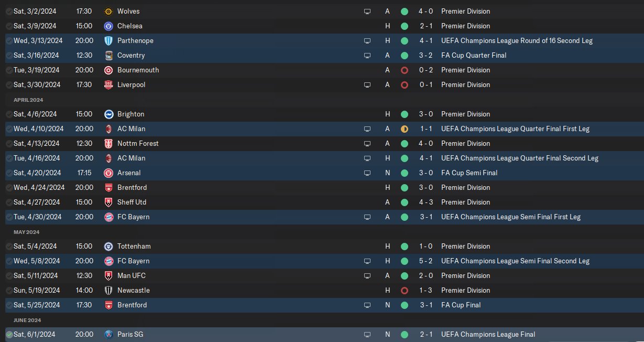Click TV broadcast icon on Coventry fixture
This screenshot has height=342, width=644.
pos(367,55)
